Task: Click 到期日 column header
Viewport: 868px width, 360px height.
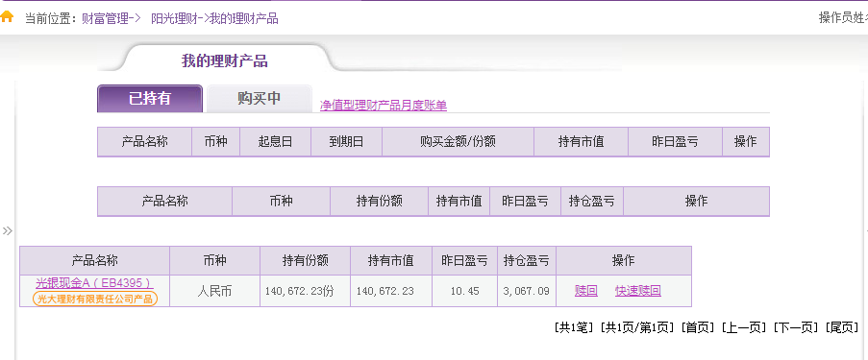Action: coord(347,141)
